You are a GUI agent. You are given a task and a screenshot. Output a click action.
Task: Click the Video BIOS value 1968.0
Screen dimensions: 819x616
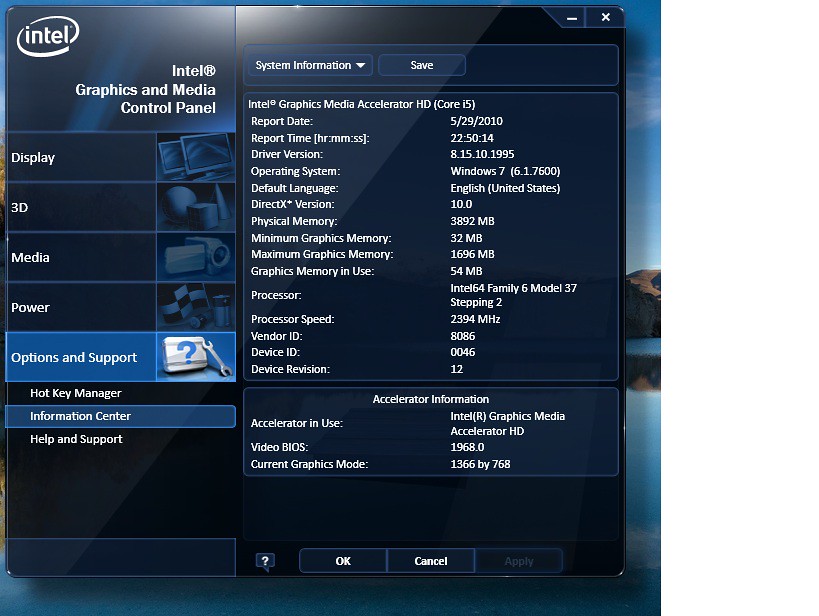point(467,447)
